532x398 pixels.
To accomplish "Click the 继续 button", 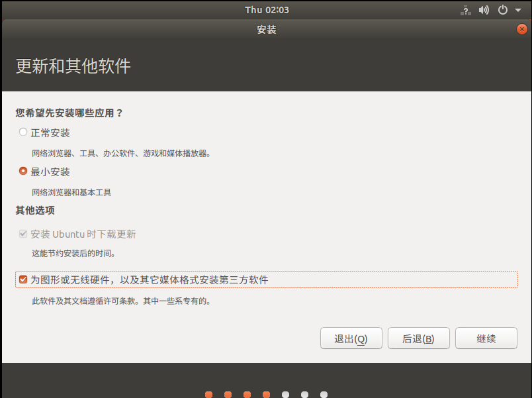I will (x=486, y=338).
